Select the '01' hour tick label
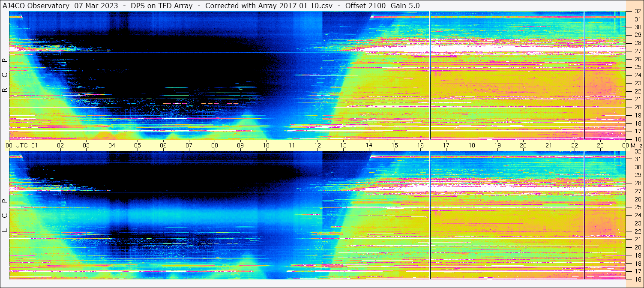Screen dimensions: 644x288 pos(35,145)
